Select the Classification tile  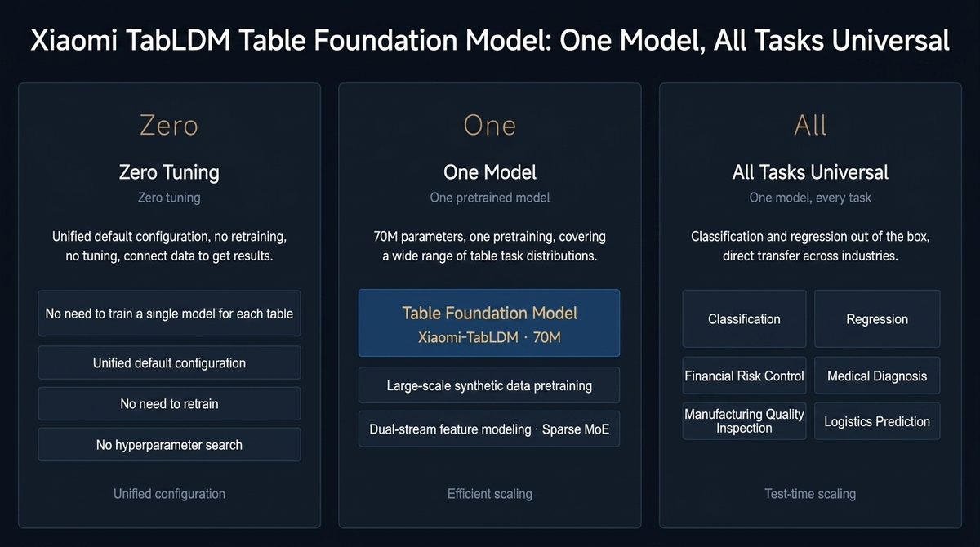(744, 319)
